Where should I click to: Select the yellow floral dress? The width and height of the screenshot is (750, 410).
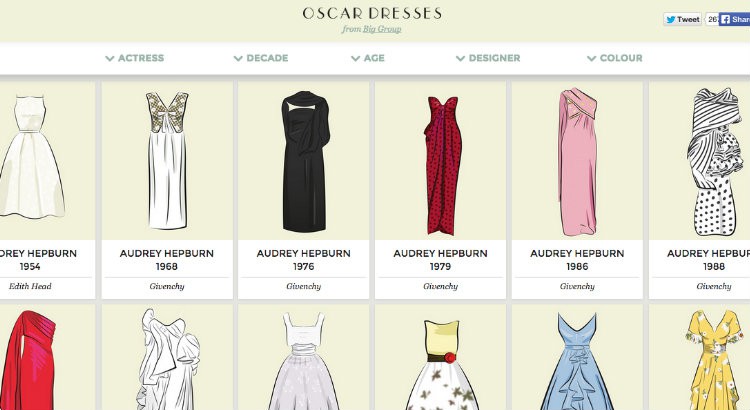click(x=716, y=360)
